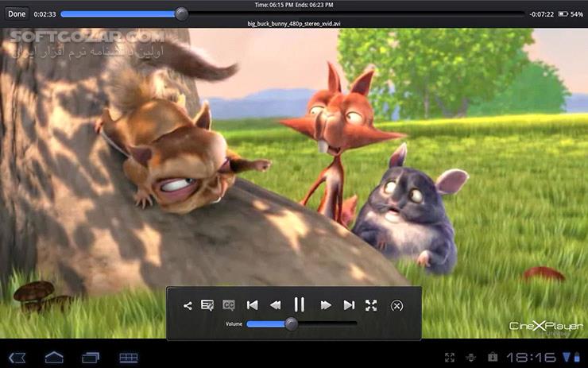Skip to previous track
588x368 pixels.
pyautogui.click(x=253, y=305)
